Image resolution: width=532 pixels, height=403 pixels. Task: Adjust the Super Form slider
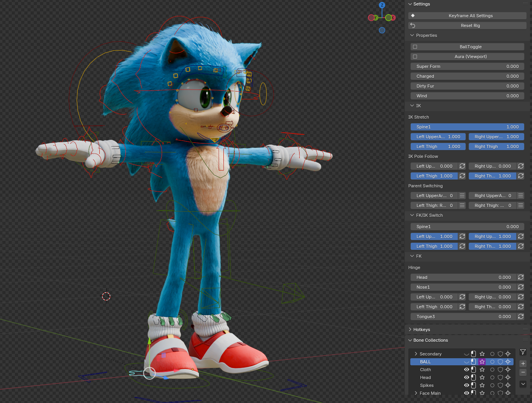467,66
